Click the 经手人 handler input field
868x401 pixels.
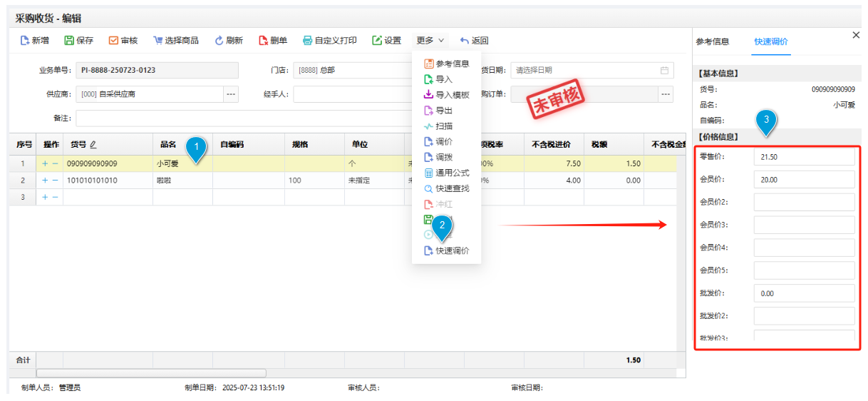pos(353,94)
